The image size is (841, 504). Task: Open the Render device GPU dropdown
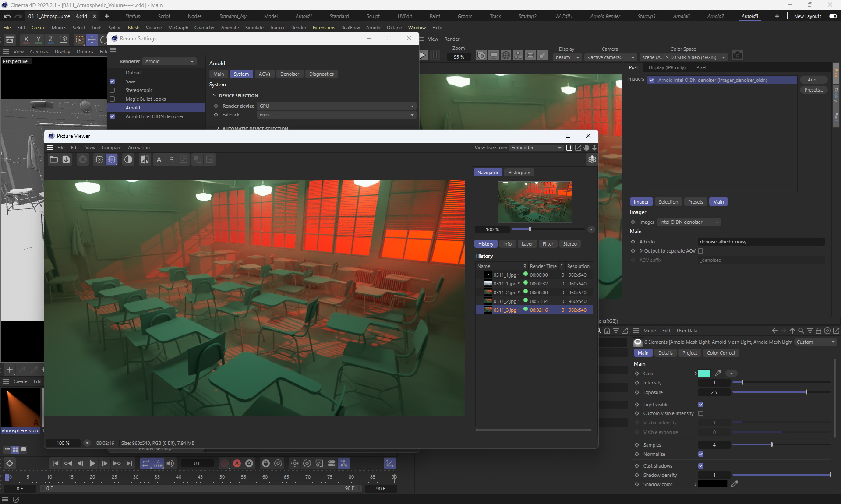point(336,106)
